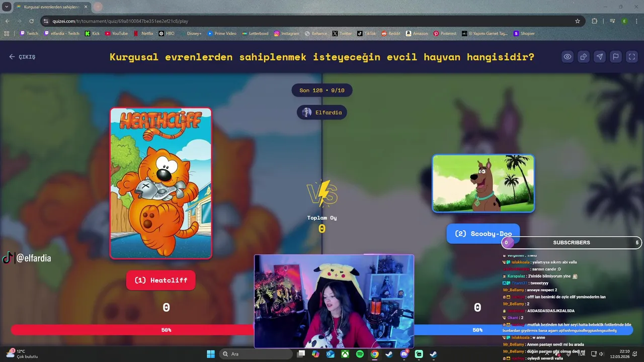Bookmark this page with star icon
The image size is (644, 362).
point(578,21)
